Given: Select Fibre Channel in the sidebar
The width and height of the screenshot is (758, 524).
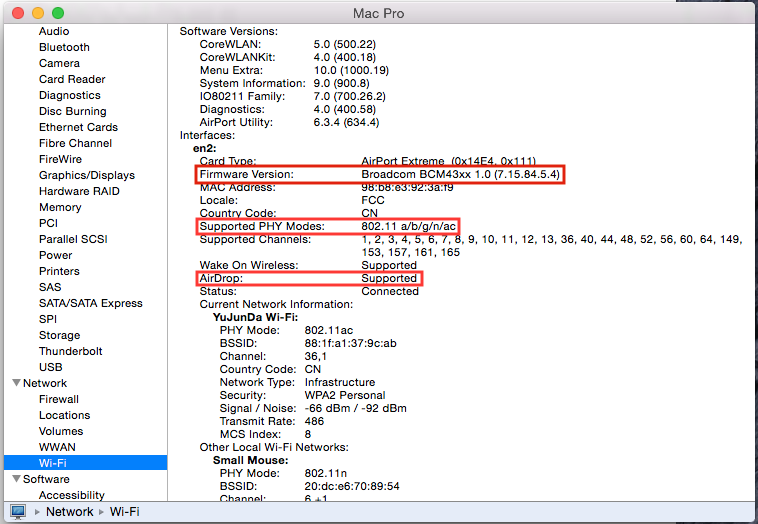Looking at the screenshot, I should [x=75, y=143].
